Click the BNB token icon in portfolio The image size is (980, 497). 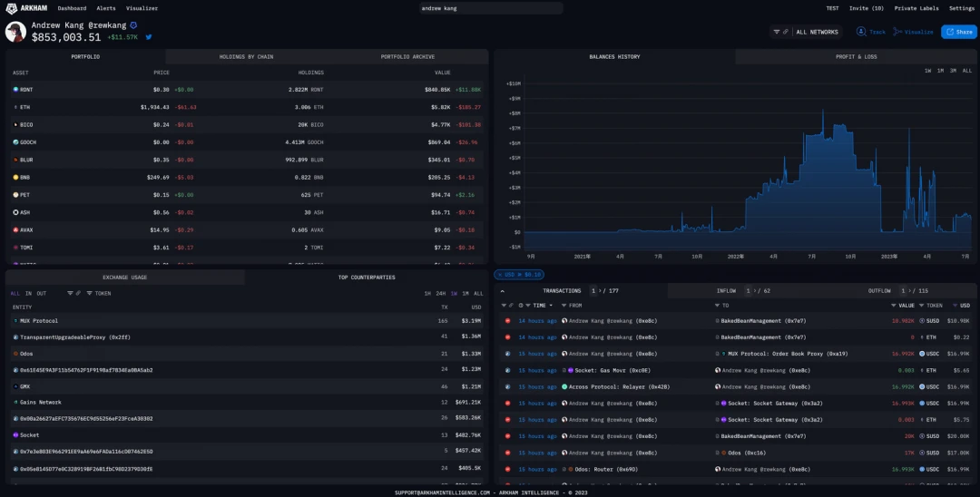click(15, 177)
